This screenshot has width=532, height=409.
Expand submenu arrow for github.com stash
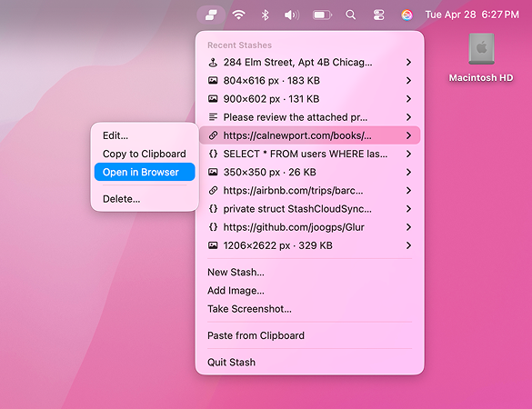pyautogui.click(x=408, y=227)
